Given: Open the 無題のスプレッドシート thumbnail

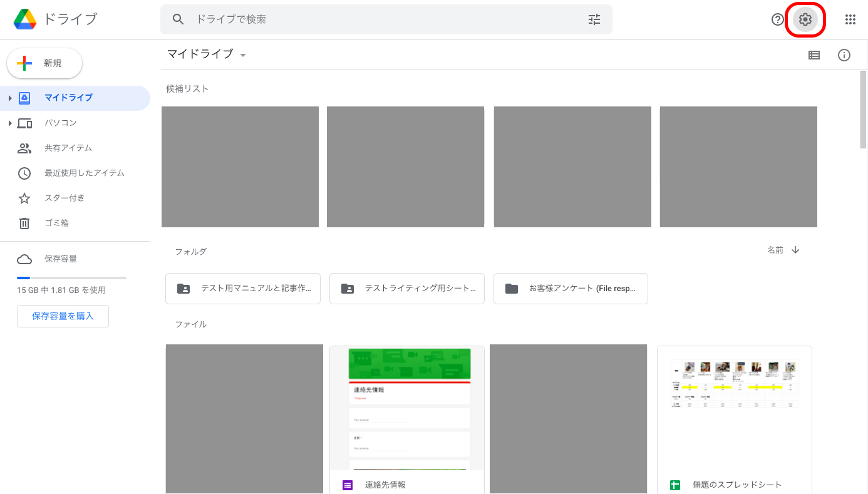Looking at the screenshot, I should (734, 408).
